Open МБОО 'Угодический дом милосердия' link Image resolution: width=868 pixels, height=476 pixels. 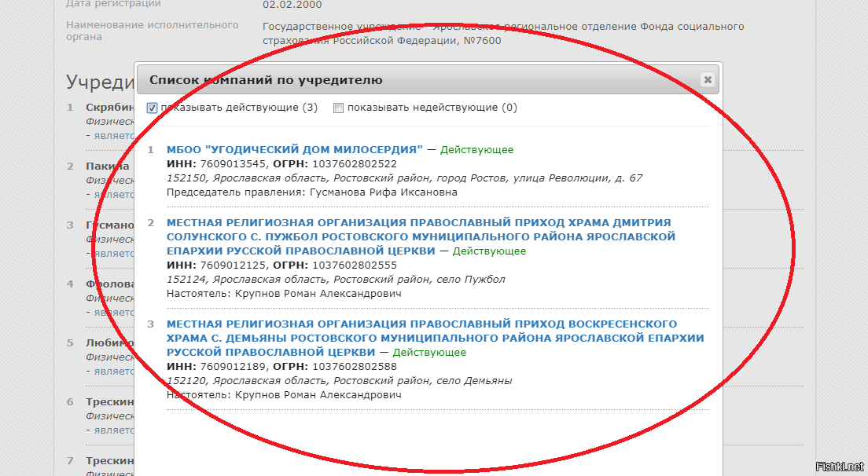tap(295, 149)
